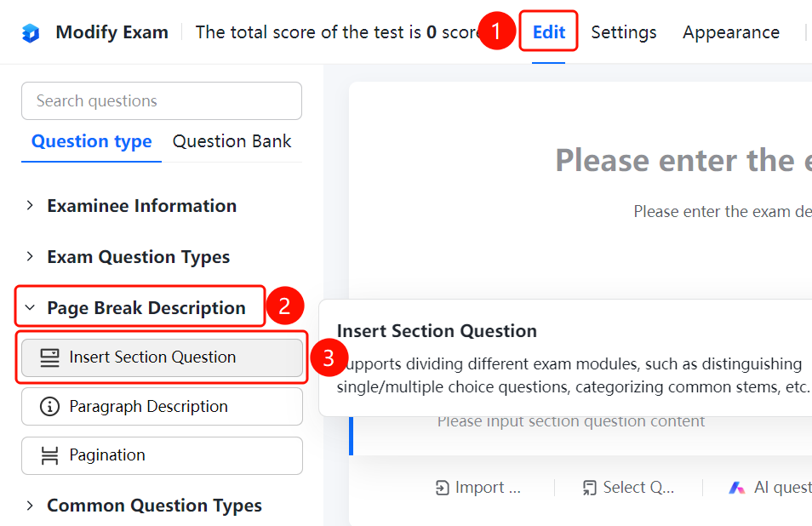Click the Common Question Types category label

154,506
